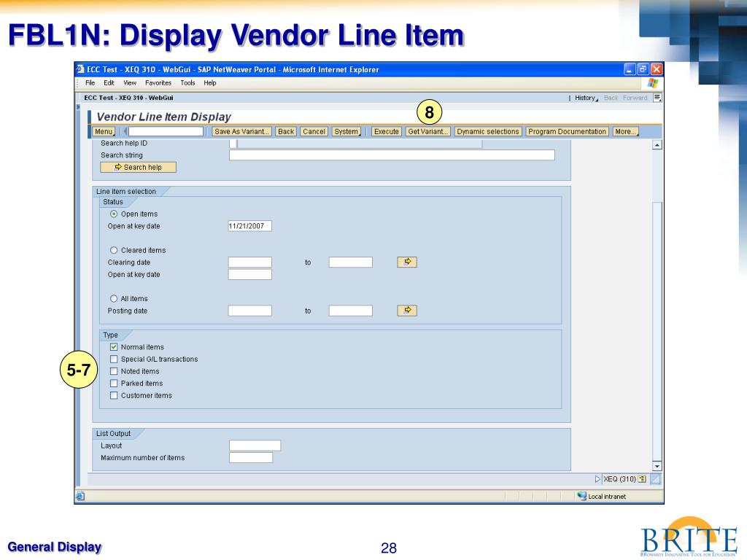
Task: Open the System dropdown button
Action: (x=347, y=131)
